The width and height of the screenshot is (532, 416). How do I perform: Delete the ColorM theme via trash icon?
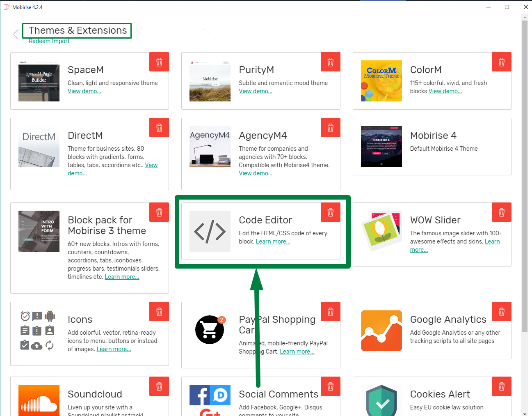coord(501,62)
